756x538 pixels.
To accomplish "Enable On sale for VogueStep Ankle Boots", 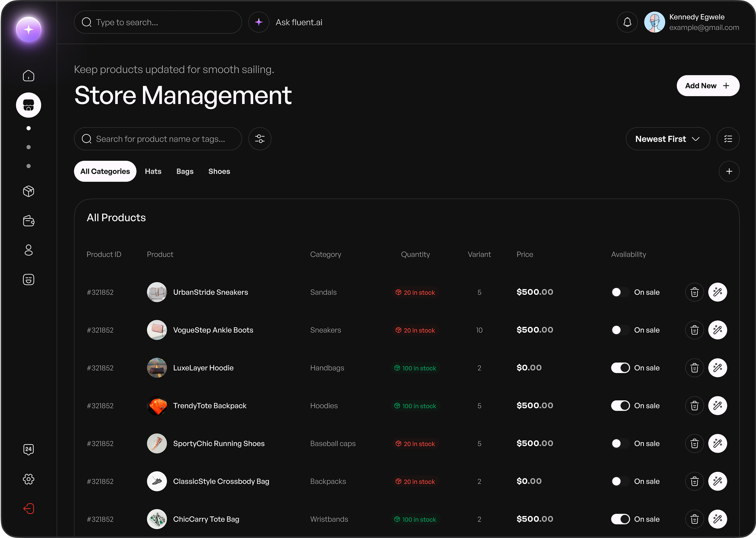I will [x=620, y=330].
